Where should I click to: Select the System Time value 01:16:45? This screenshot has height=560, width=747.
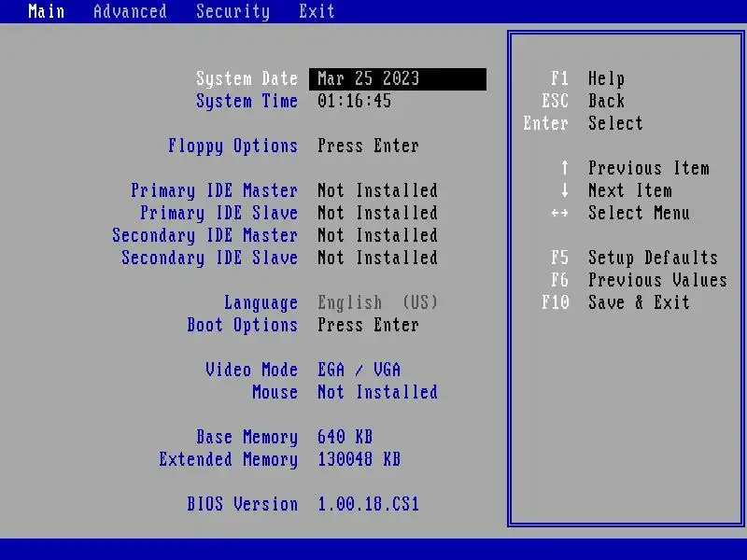pyautogui.click(x=355, y=101)
